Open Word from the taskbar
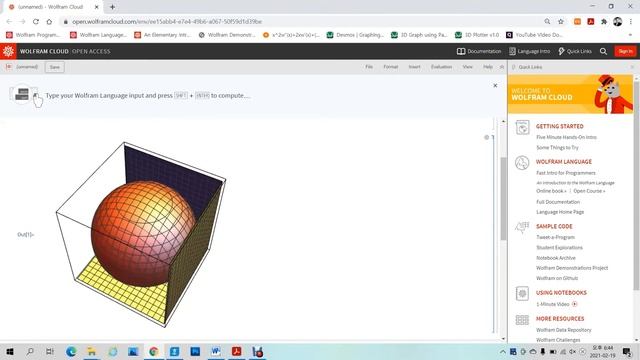The height and width of the screenshot is (360, 640). pyautogui.click(x=216, y=351)
